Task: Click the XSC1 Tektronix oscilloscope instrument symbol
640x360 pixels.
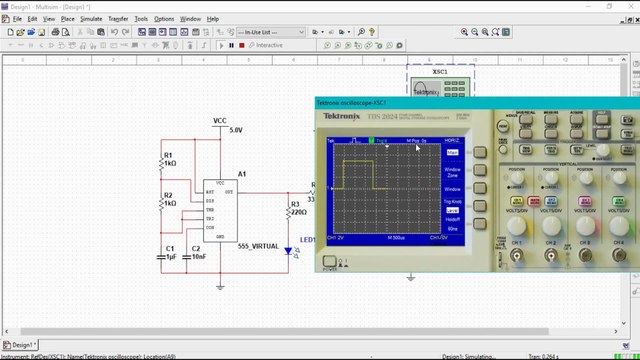Action: pyautogui.click(x=440, y=87)
